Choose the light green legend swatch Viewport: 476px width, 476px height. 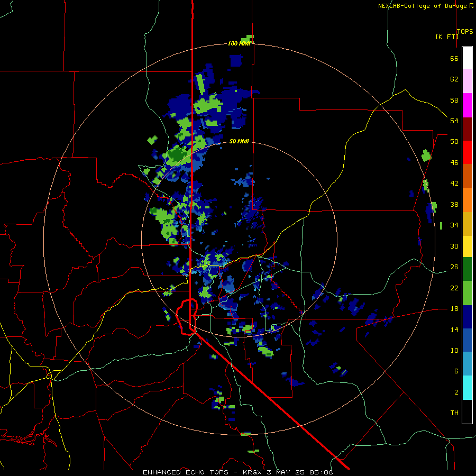coord(467,293)
